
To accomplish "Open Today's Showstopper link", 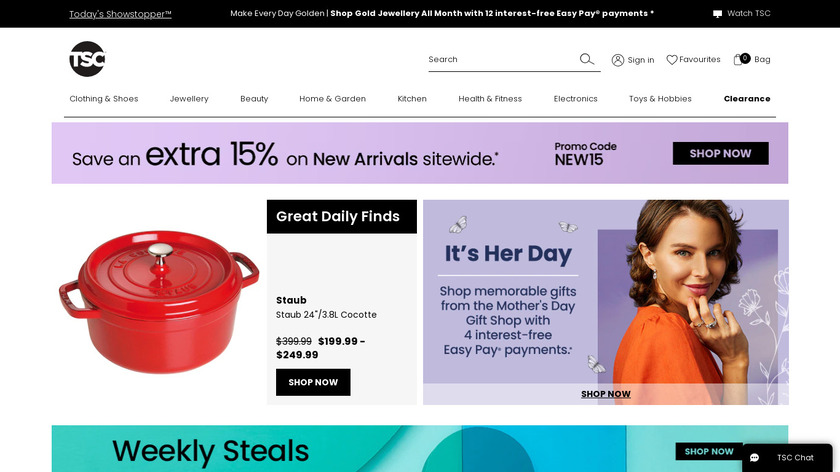I will [x=121, y=14].
